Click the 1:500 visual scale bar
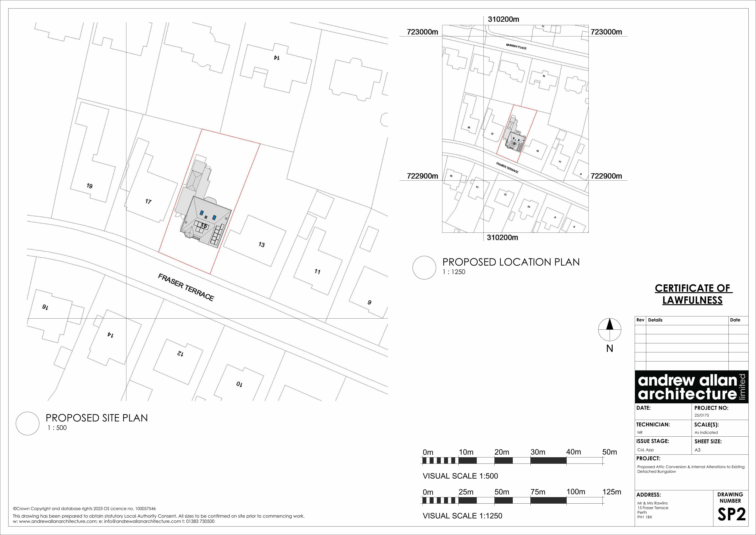The image size is (756, 535). pyautogui.click(x=512, y=461)
